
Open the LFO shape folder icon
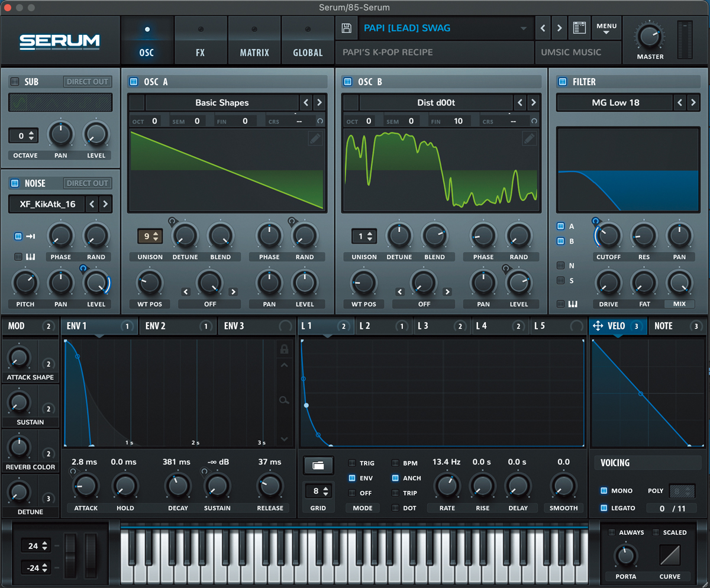tap(318, 466)
